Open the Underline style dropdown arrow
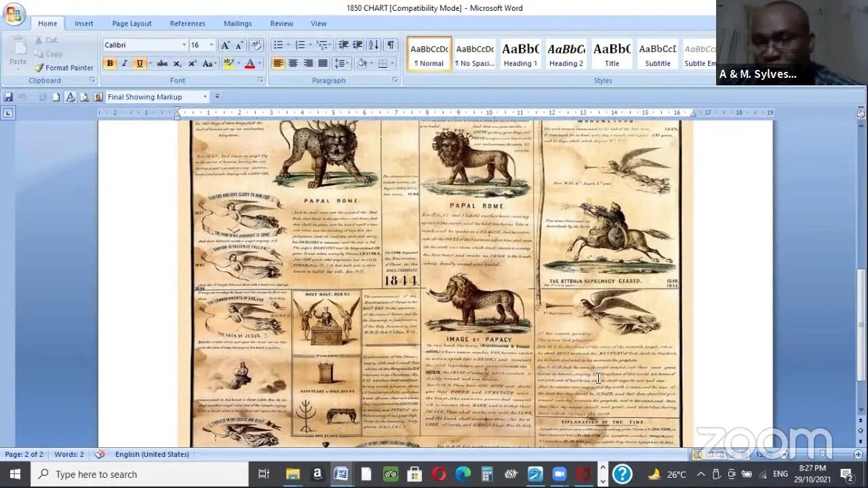The height and width of the screenshot is (488, 868). click(x=149, y=63)
